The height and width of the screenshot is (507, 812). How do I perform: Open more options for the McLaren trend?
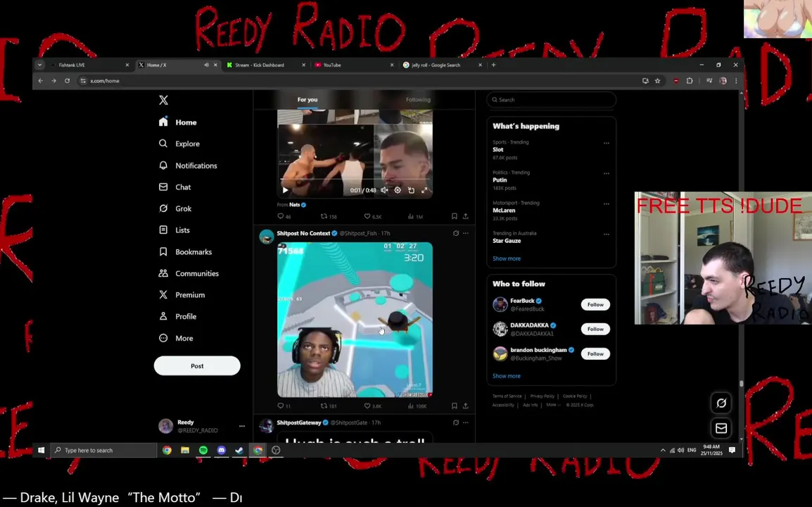pos(607,204)
